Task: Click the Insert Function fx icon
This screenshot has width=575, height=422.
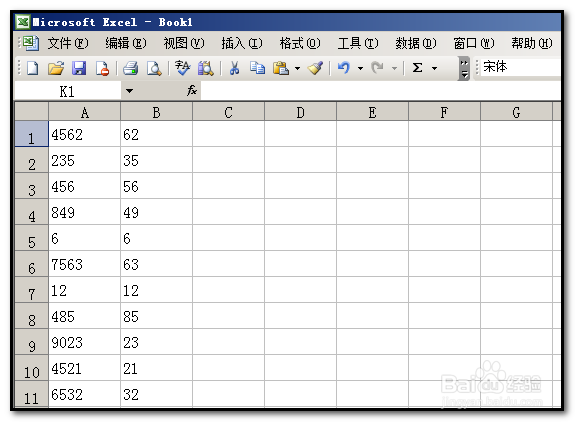Action: point(192,90)
